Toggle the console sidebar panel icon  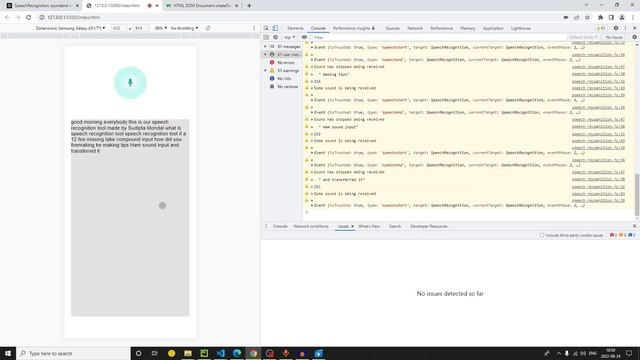click(x=266, y=37)
